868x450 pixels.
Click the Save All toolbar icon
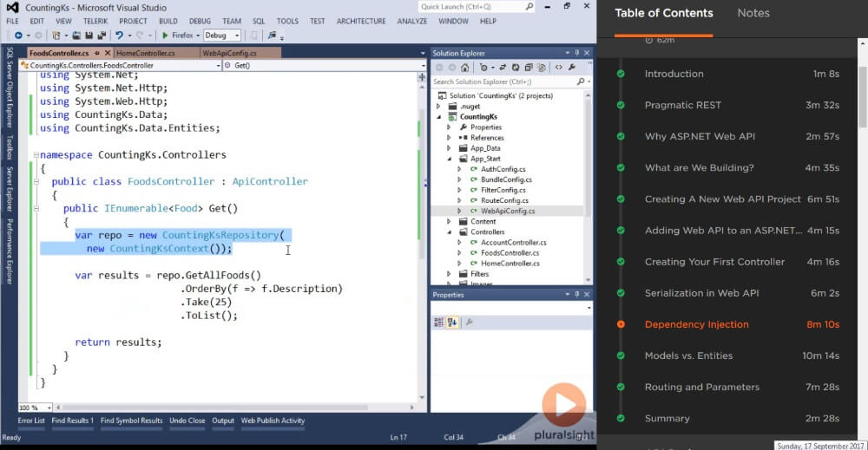click(102, 36)
